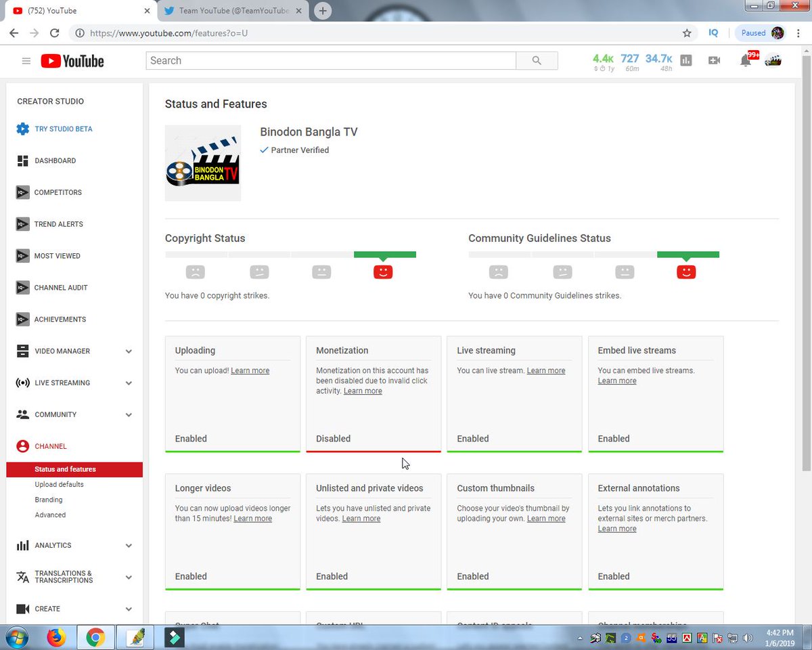Click the Most Viewed vidIQ icon
The image size is (812, 650).
[22, 256]
